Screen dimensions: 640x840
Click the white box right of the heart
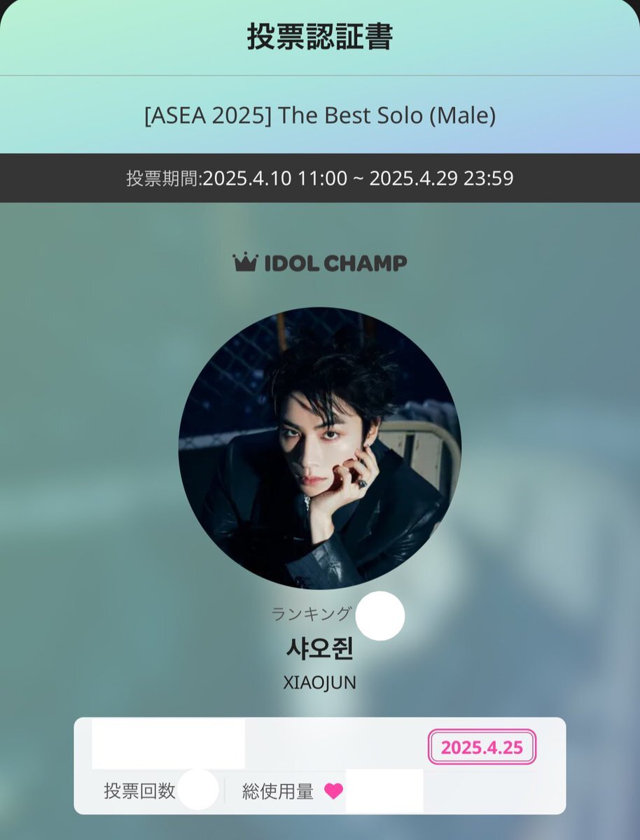pos(384,791)
